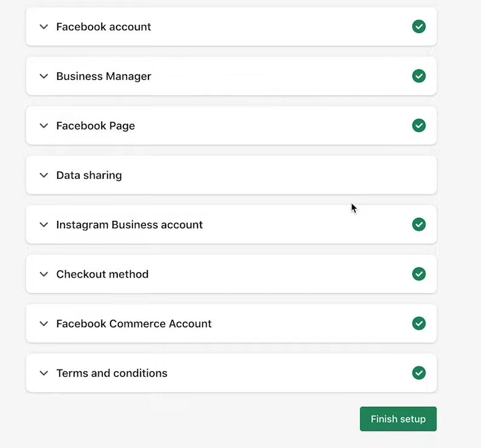Click the "Facebook Commerce Account" section title
This screenshot has height=448, width=481.
pos(134,324)
